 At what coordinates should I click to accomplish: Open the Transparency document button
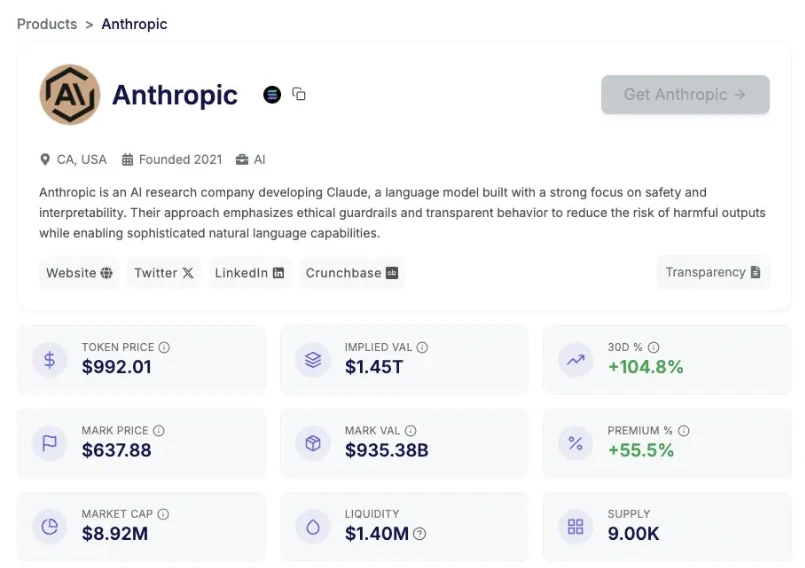pyautogui.click(x=713, y=272)
